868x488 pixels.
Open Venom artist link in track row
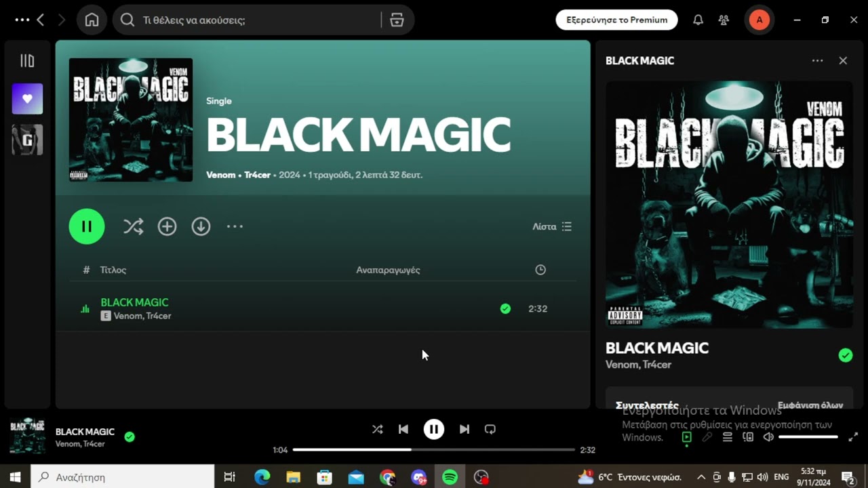127,316
